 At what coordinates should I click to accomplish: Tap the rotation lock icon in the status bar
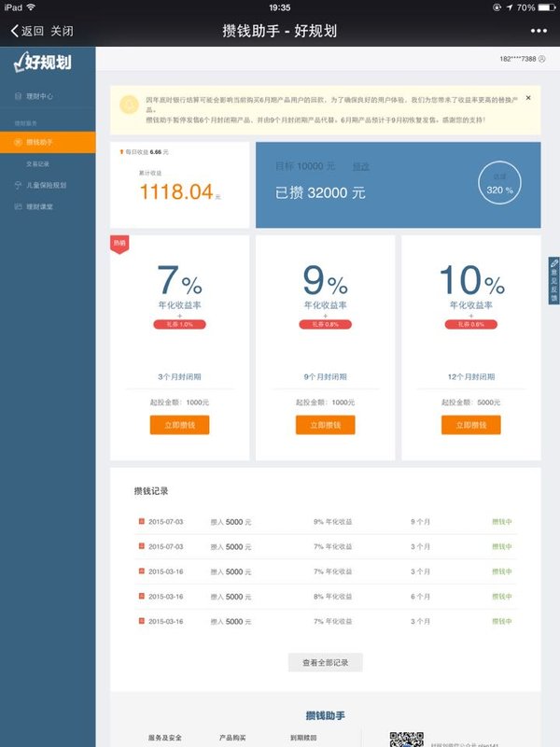click(x=497, y=7)
